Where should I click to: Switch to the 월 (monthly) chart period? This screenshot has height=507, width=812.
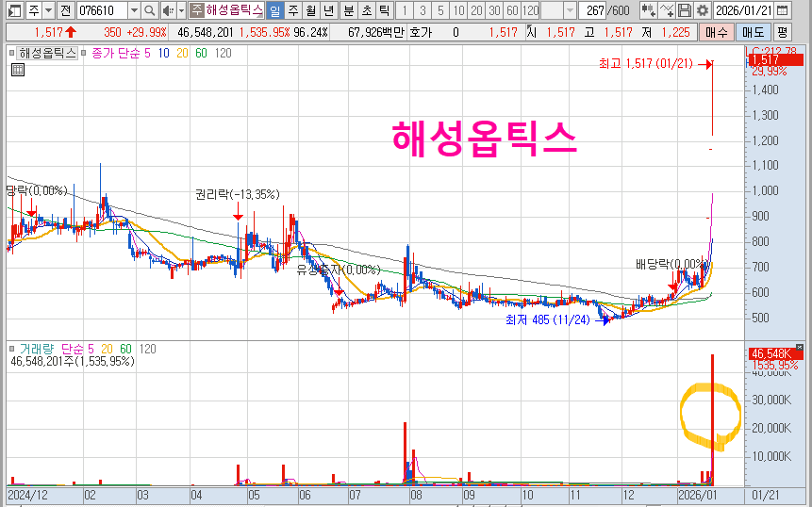click(310, 9)
